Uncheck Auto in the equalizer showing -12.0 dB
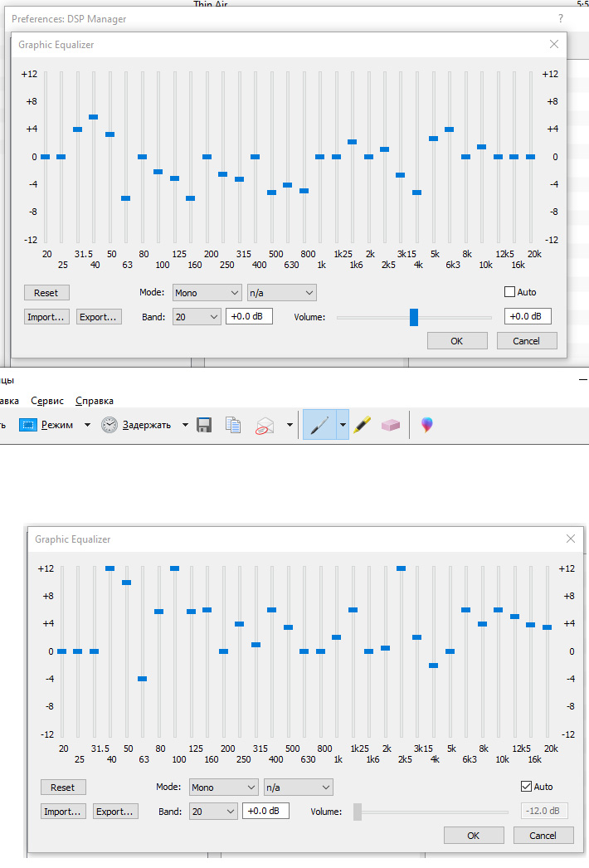 pyautogui.click(x=527, y=786)
